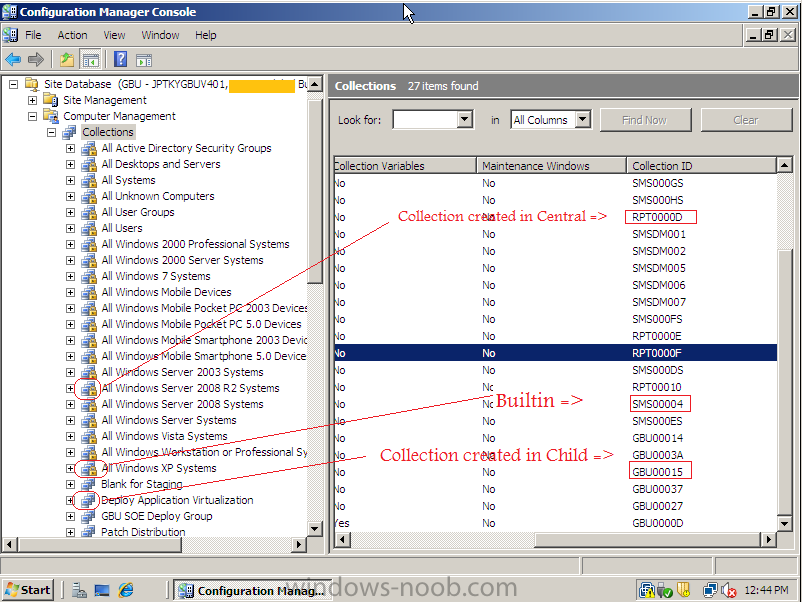The image size is (802, 602).
Task: Click the All Systems collection icon
Action: (88, 180)
